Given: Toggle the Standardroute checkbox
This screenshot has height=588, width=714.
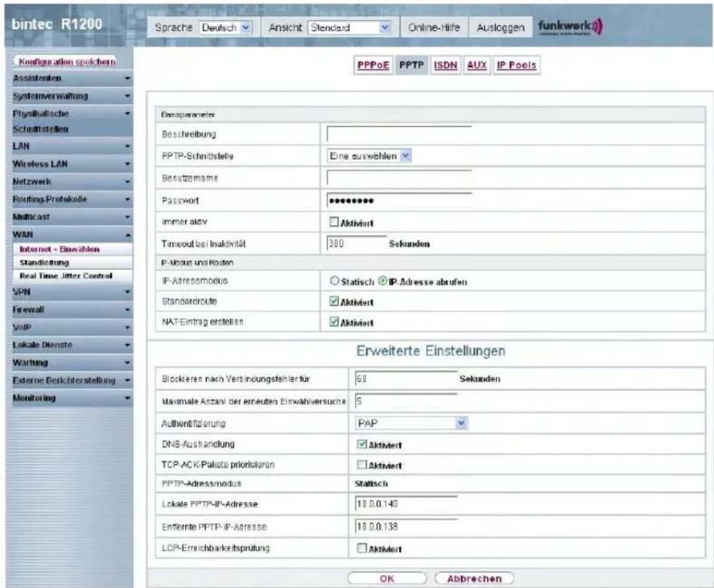Looking at the screenshot, I should 334,301.
